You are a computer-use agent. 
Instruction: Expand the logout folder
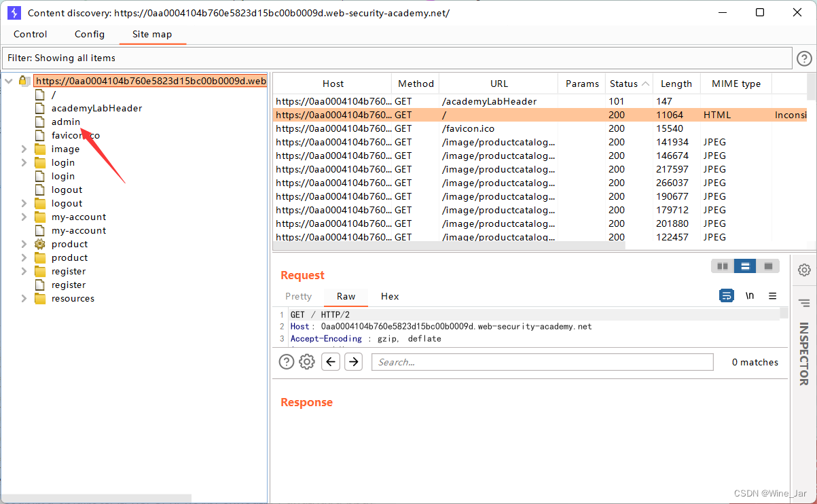coord(24,203)
